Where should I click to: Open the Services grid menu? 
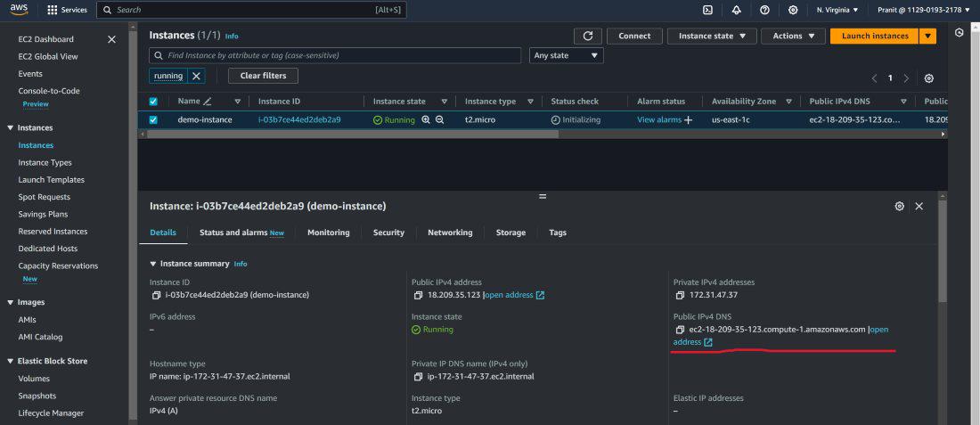(x=68, y=10)
